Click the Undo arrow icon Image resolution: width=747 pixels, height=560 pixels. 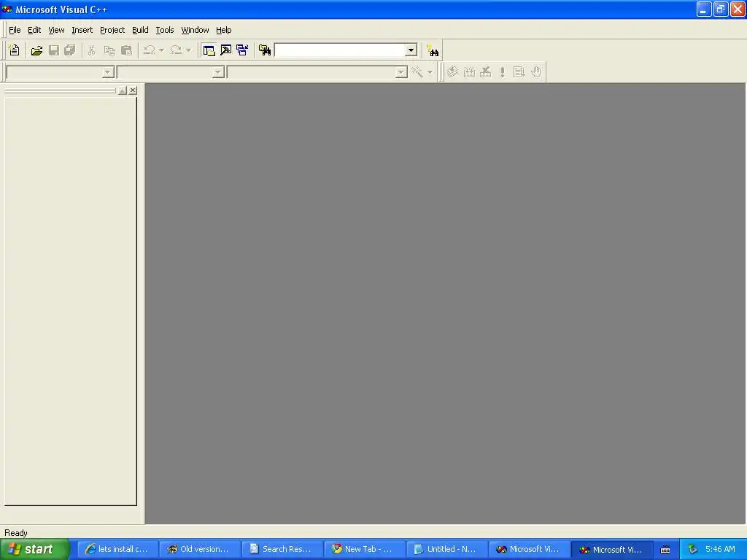coord(150,50)
